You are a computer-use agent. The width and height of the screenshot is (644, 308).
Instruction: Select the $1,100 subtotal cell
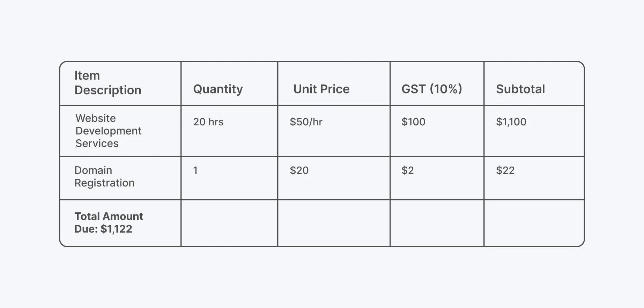pyautogui.click(x=511, y=122)
